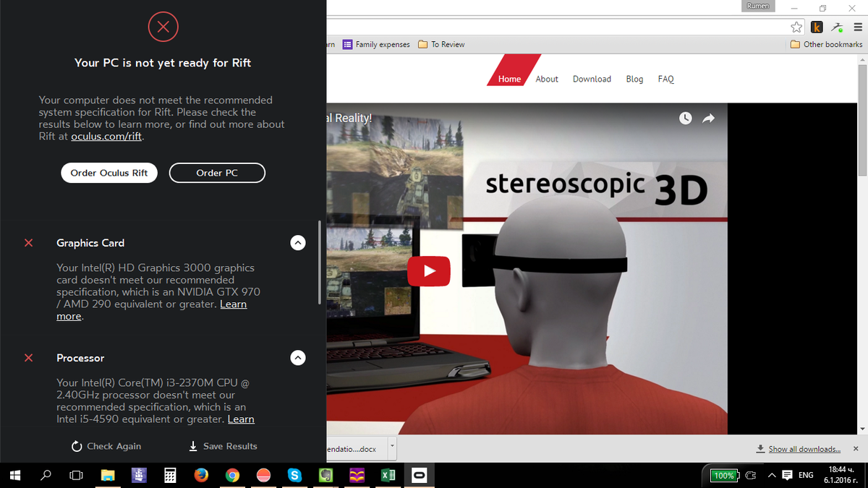Click the Learn link under Processor
This screenshot has height=488, width=868.
241,419
